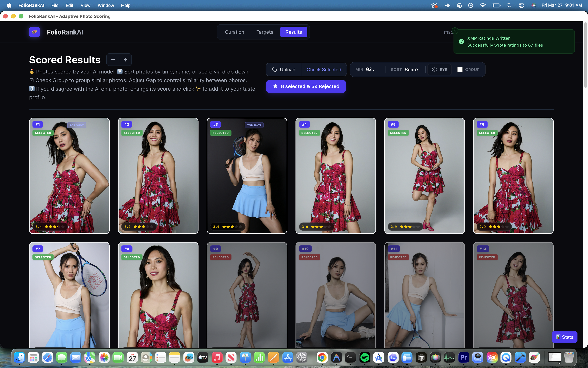
Task: Toggle REJECTED badge on photo #10
Action: [309, 257]
